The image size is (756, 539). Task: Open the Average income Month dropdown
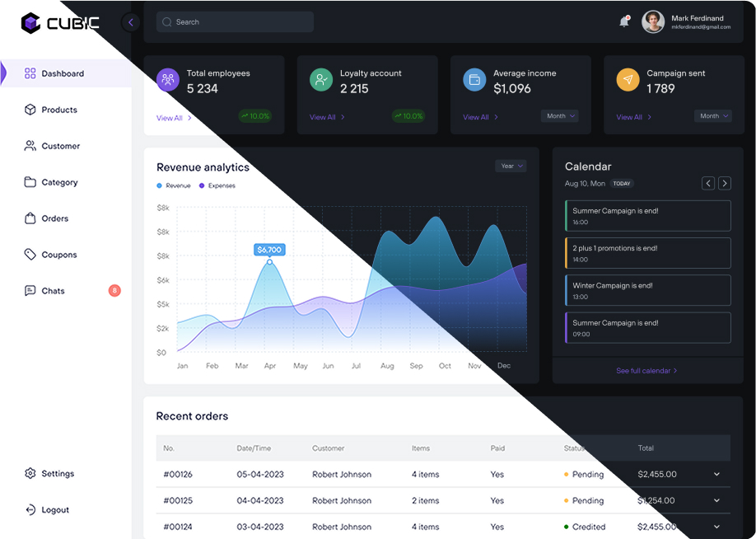coord(559,116)
